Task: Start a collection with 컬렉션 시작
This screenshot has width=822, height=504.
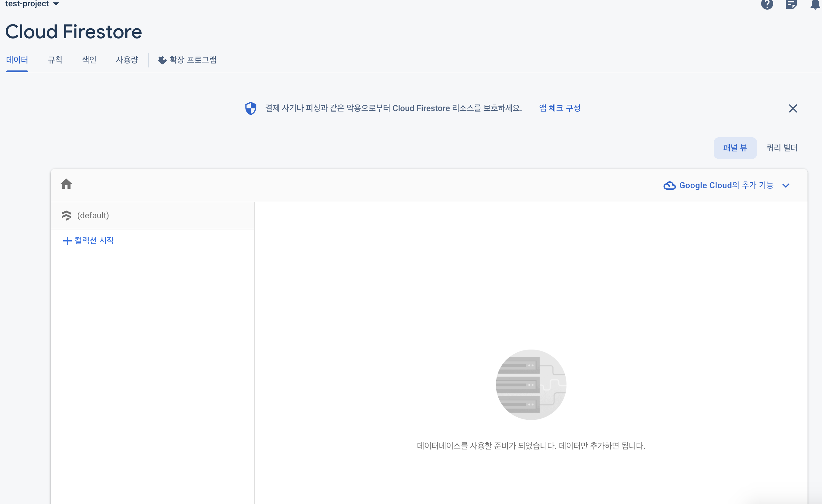Action: (x=88, y=240)
